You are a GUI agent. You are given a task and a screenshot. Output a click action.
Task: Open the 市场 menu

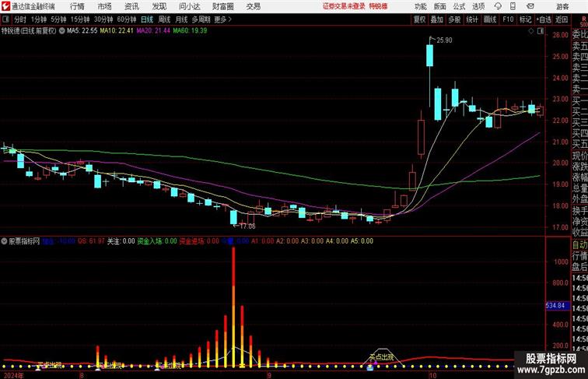(x=105, y=6)
